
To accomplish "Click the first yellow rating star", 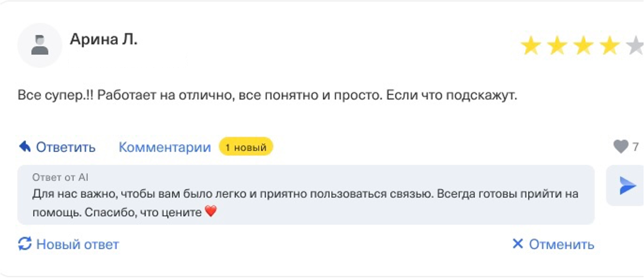I will point(531,46).
